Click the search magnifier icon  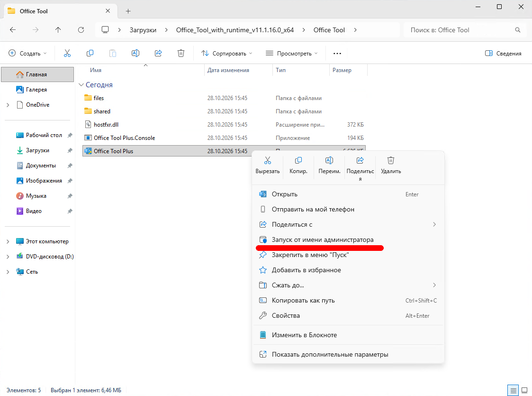518,30
